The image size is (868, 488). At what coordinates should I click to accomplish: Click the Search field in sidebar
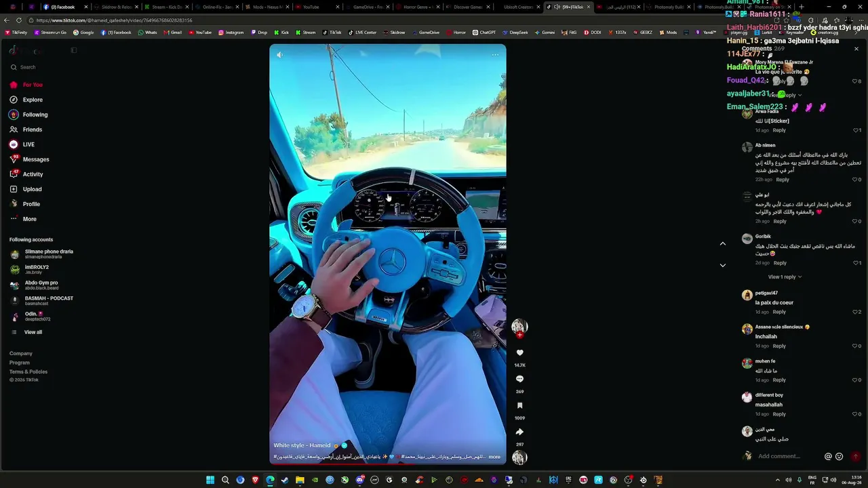pos(41,67)
